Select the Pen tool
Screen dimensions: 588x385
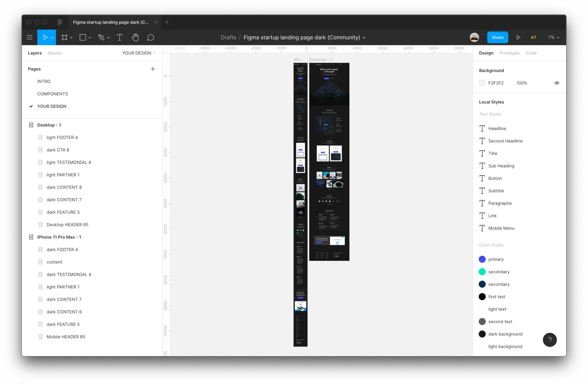click(101, 37)
